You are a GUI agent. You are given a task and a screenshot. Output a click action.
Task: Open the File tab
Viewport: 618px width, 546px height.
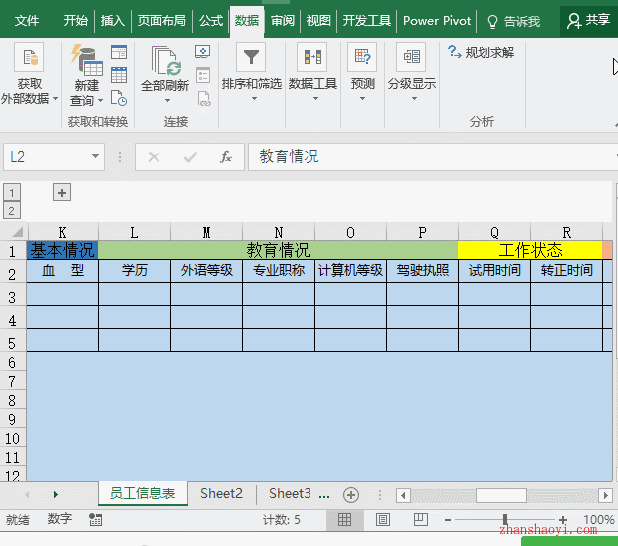[x=27, y=20]
